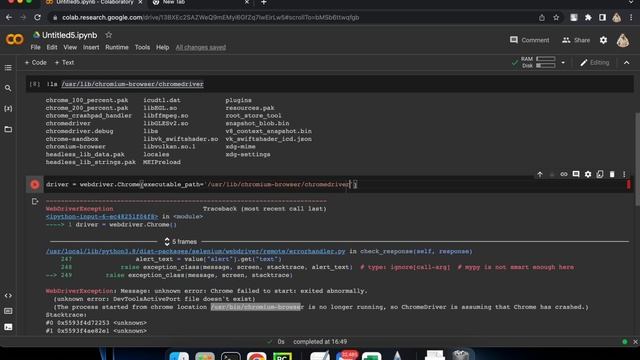Open the Colab home logo
This screenshot has height=360, width=640.
coord(15,40)
